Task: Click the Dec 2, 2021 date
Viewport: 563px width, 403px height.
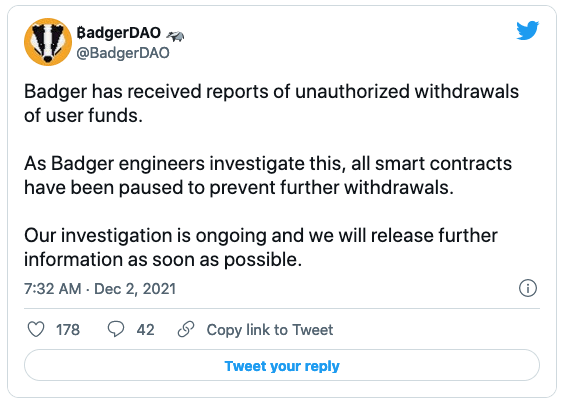Action: tap(135, 289)
